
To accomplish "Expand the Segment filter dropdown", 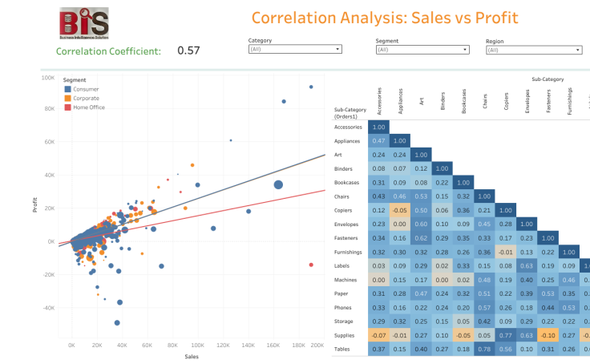I will [x=422, y=50].
